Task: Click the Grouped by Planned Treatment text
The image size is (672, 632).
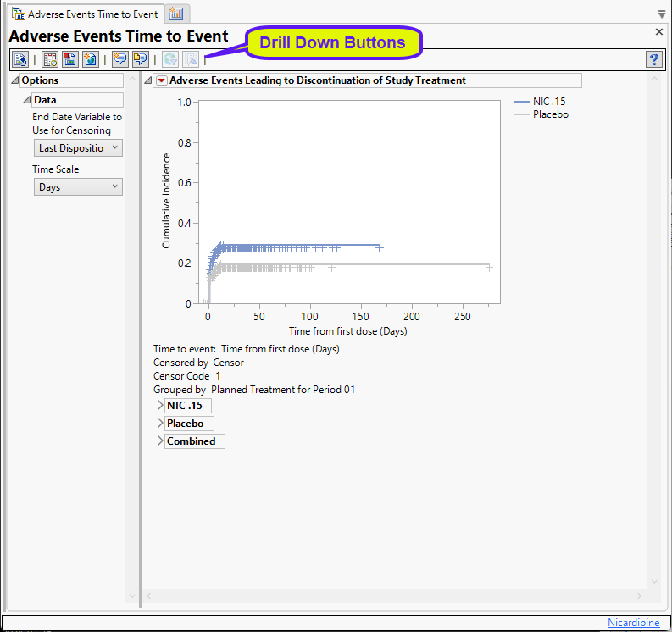Action: point(254,390)
